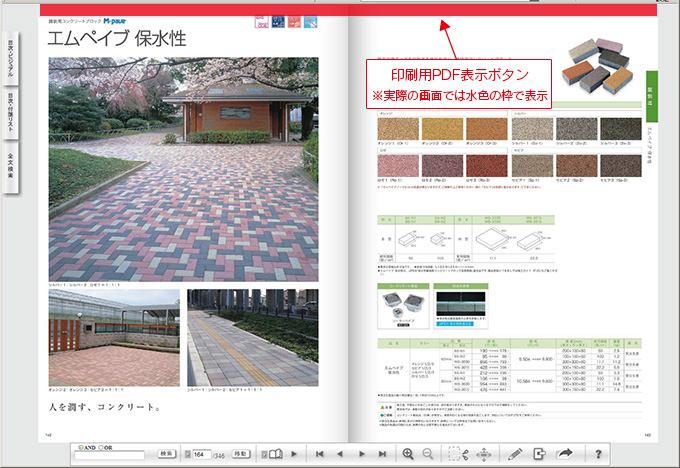Click the pink feature icon above the title
This screenshot has height=468, width=680.
(x=262, y=22)
